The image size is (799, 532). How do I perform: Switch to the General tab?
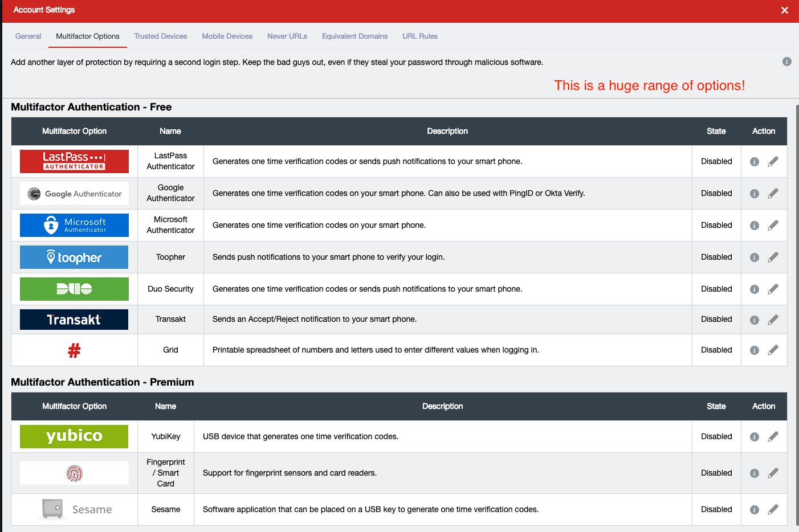[28, 36]
